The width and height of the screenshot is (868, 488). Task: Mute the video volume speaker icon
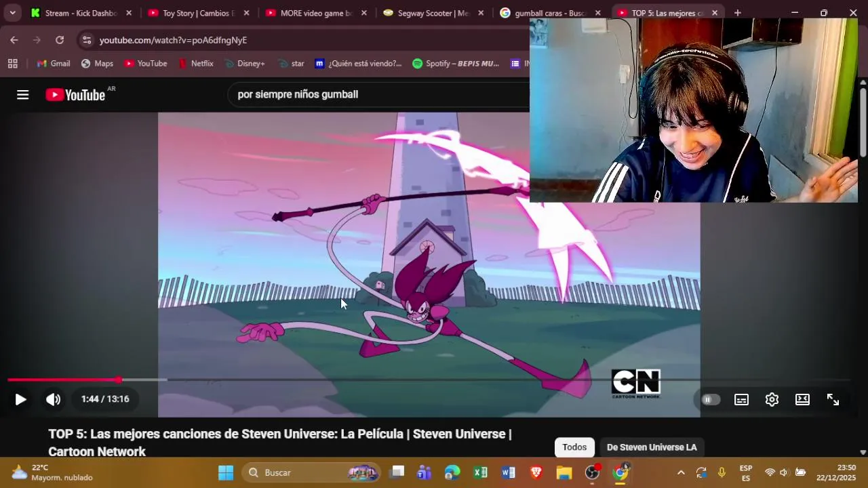pyautogui.click(x=53, y=399)
